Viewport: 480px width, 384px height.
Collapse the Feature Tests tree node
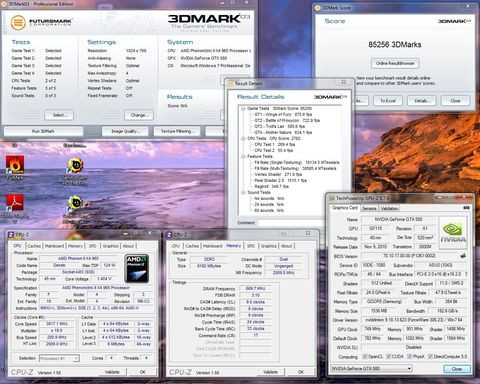tap(243, 156)
